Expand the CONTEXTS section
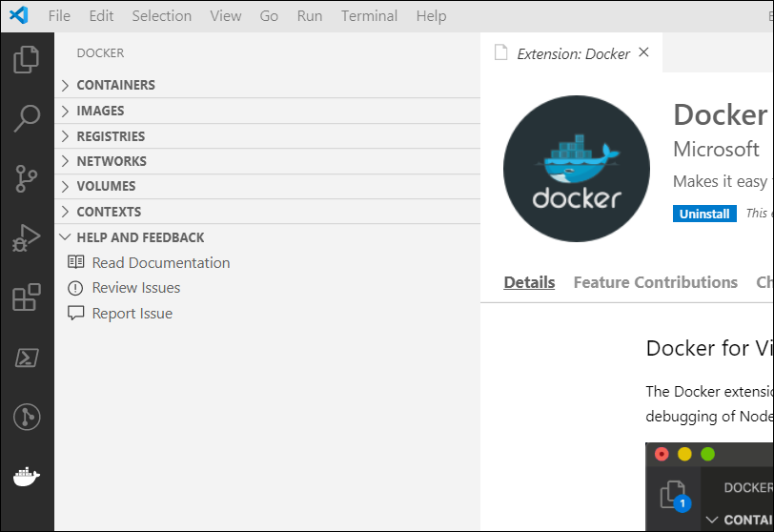Screen dimensions: 774x532 pyautogui.click(x=267, y=212)
